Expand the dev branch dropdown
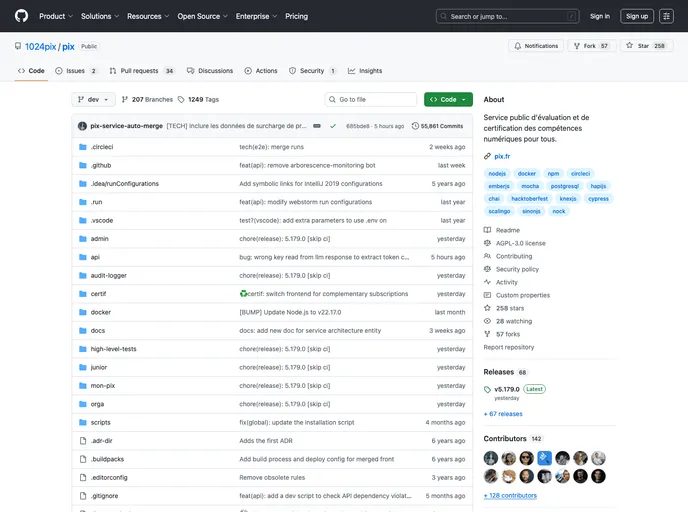This screenshot has height=512, width=688. tap(94, 100)
